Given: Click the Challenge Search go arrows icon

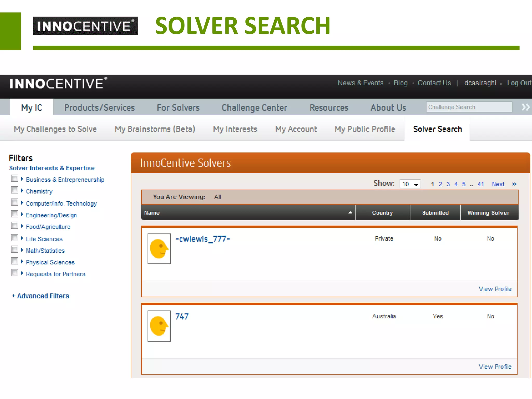Looking at the screenshot, I should 526,107.
